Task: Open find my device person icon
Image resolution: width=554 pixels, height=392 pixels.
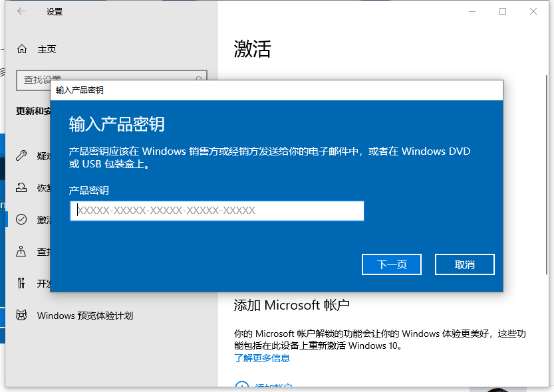Action: [x=22, y=252]
